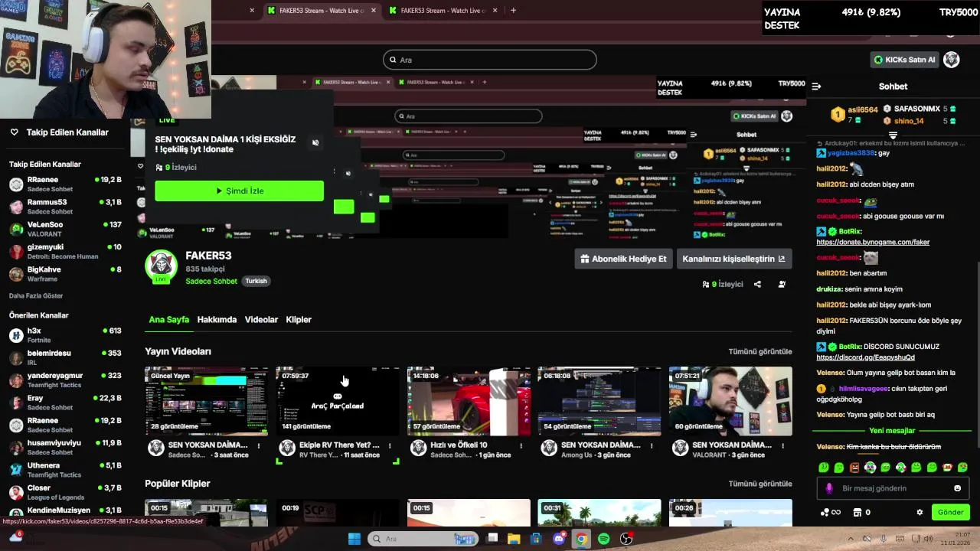Click the Şimdi İzle button
Image resolution: width=980 pixels, height=551 pixels.
239,191
